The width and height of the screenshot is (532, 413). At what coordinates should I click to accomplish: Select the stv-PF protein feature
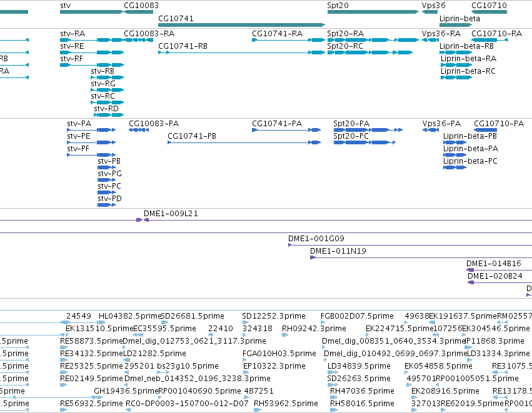(x=91, y=155)
